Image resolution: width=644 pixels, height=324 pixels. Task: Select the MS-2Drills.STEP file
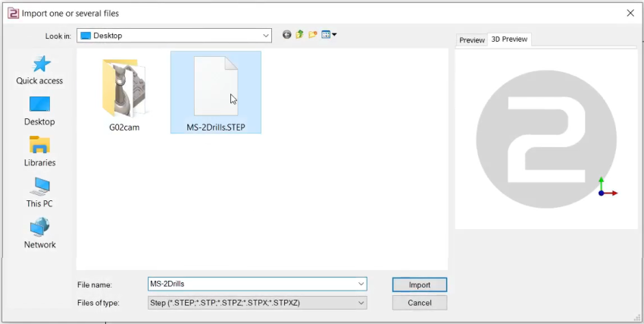click(216, 93)
